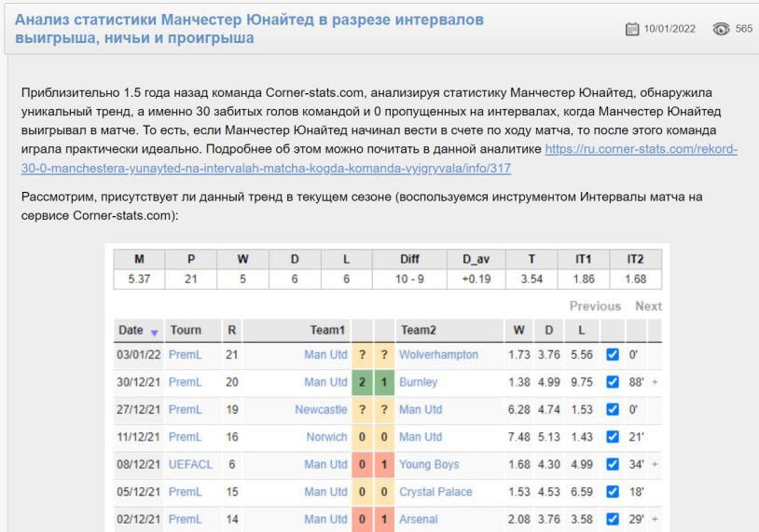759x532 pixels.
Task: Click the Diff value 10 - 9
Action: coord(409,280)
